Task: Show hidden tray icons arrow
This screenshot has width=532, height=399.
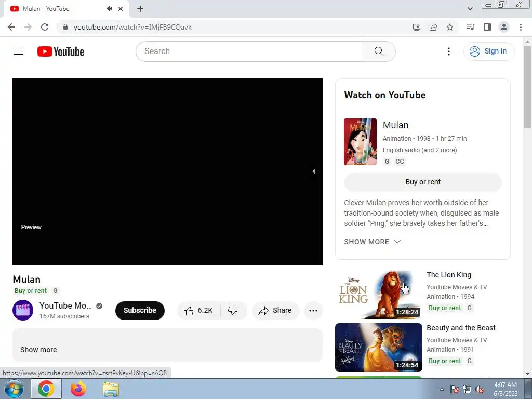Action: [442, 389]
